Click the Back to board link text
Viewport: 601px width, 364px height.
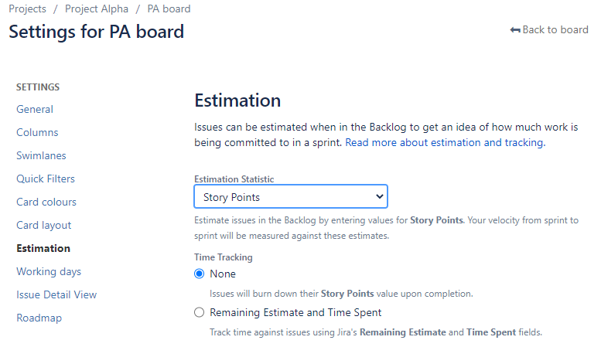[x=555, y=30]
